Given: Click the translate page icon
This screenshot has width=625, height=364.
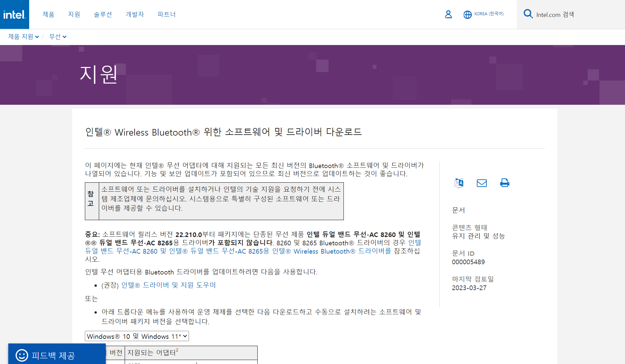Looking at the screenshot, I should (459, 183).
